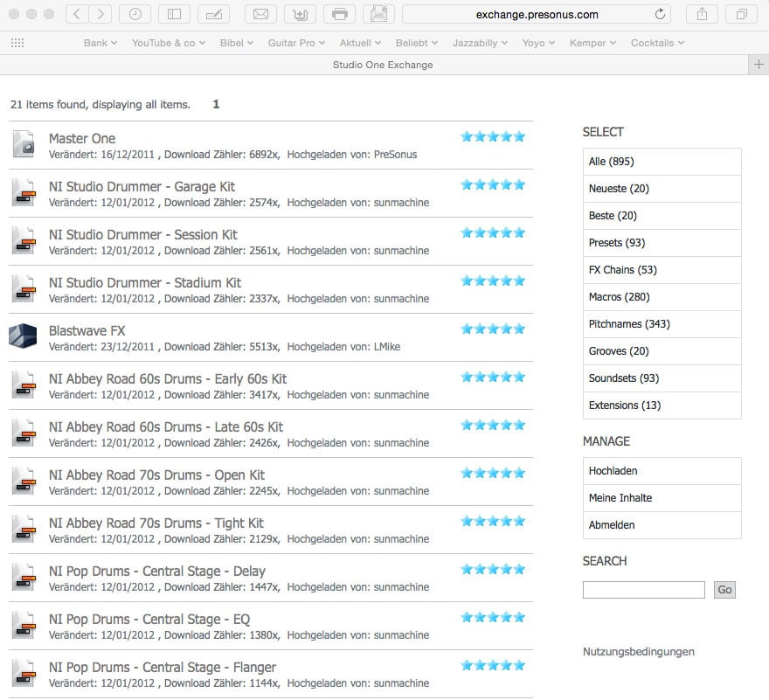Expand the Jazzabilly bookmarks folder
This screenshot has height=700, width=769.
[x=480, y=43]
